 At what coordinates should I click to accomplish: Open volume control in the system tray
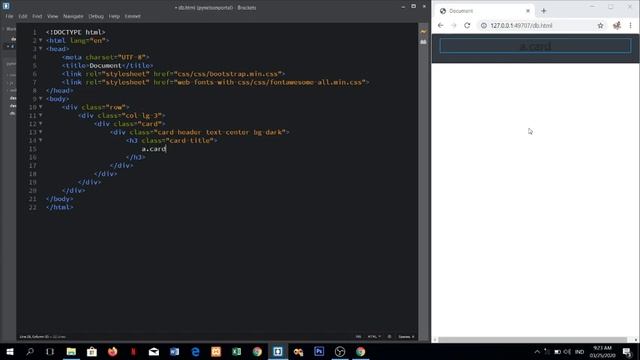567,351
